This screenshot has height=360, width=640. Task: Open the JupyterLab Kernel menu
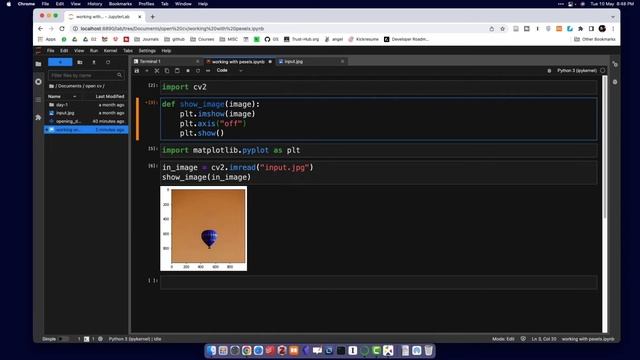(x=110, y=51)
